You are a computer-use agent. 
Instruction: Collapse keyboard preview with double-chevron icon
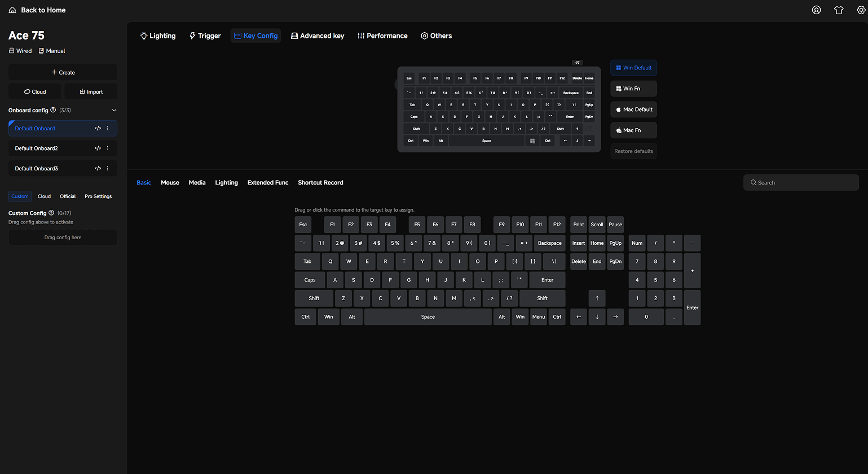[578, 63]
